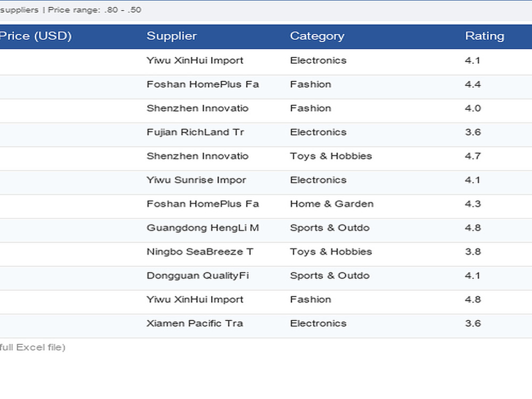Select the Yiwu Sunrise Impor supplier cell
532x399 pixels.
196,180
